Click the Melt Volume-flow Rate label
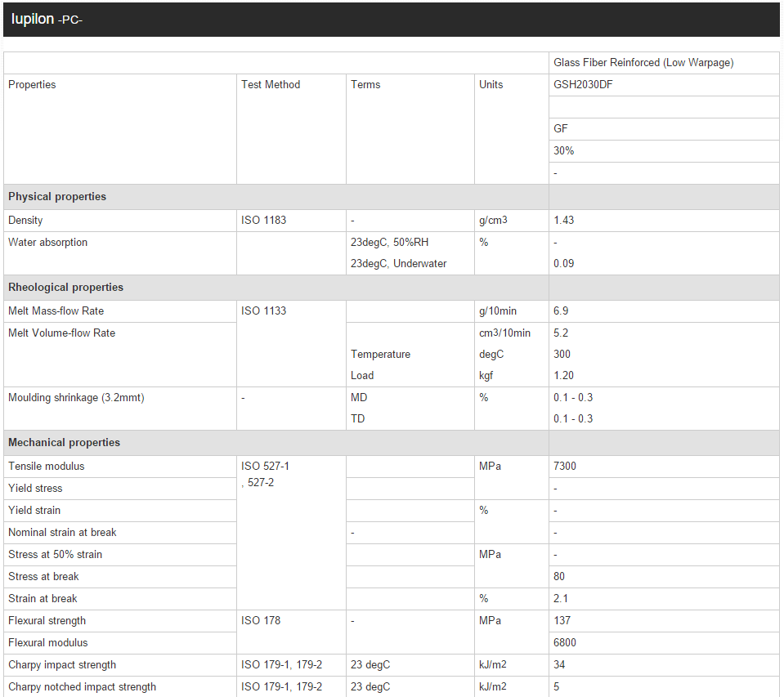The height and width of the screenshot is (697, 784). pos(62,333)
